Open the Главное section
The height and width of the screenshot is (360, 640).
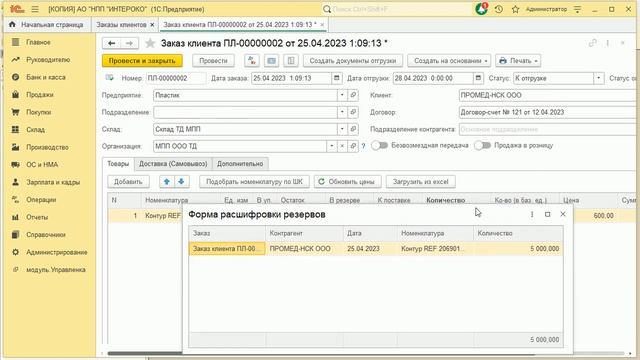click(38, 42)
